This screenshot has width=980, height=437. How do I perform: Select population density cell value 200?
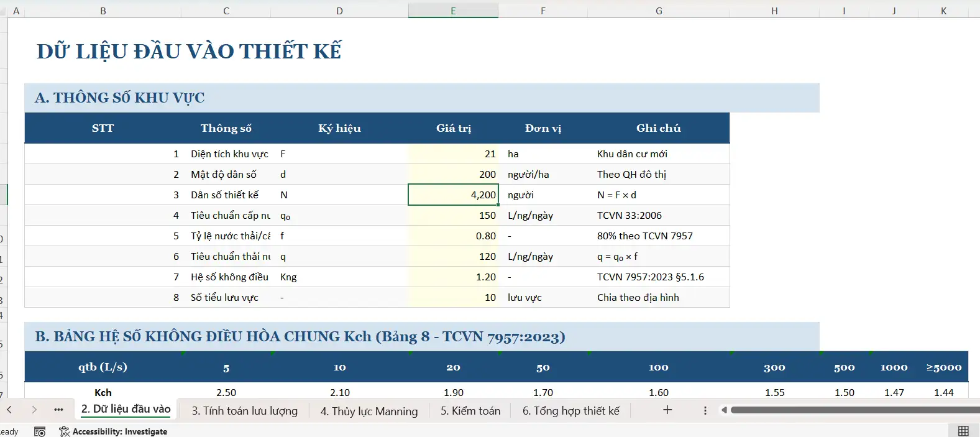coord(453,174)
